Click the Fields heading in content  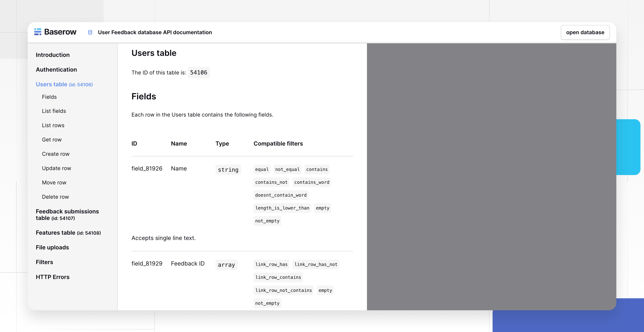pyautogui.click(x=144, y=96)
